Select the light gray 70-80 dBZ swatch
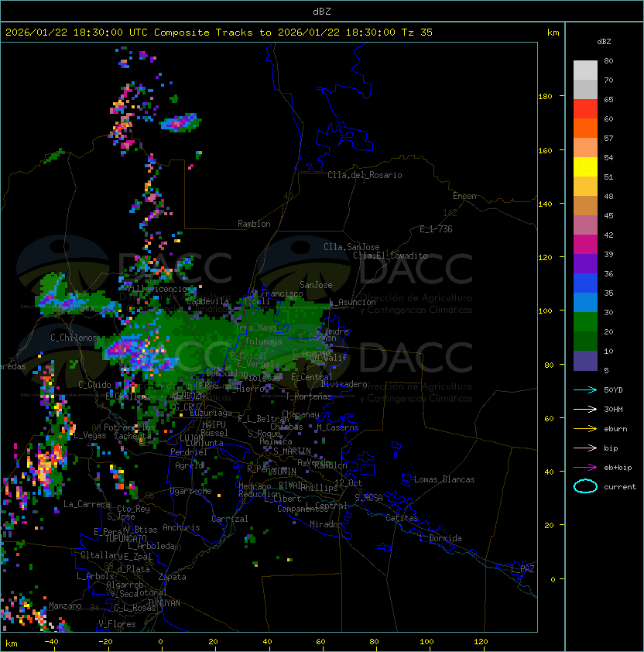Image resolution: width=644 pixels, height=652 pixels. [585, 70]
